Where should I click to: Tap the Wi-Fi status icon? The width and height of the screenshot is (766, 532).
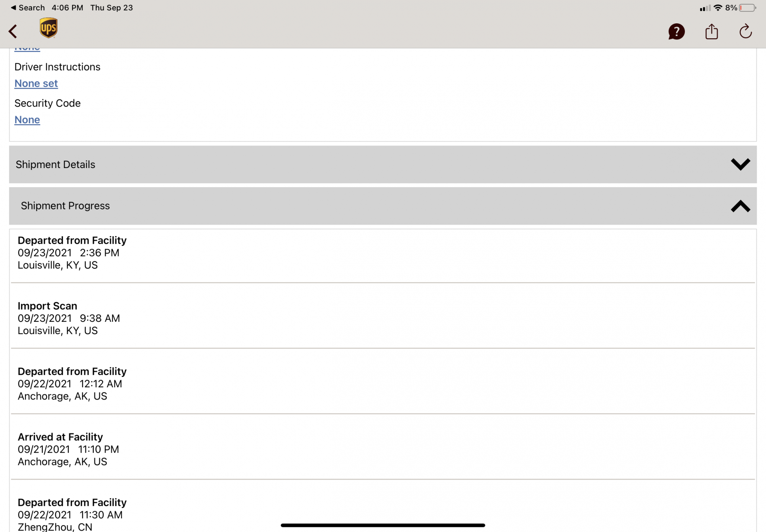tap(718, 8)
